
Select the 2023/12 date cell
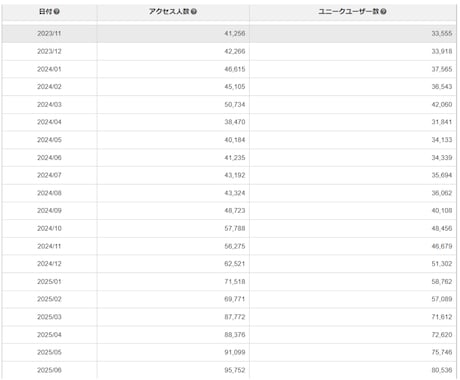click(49, 51)
